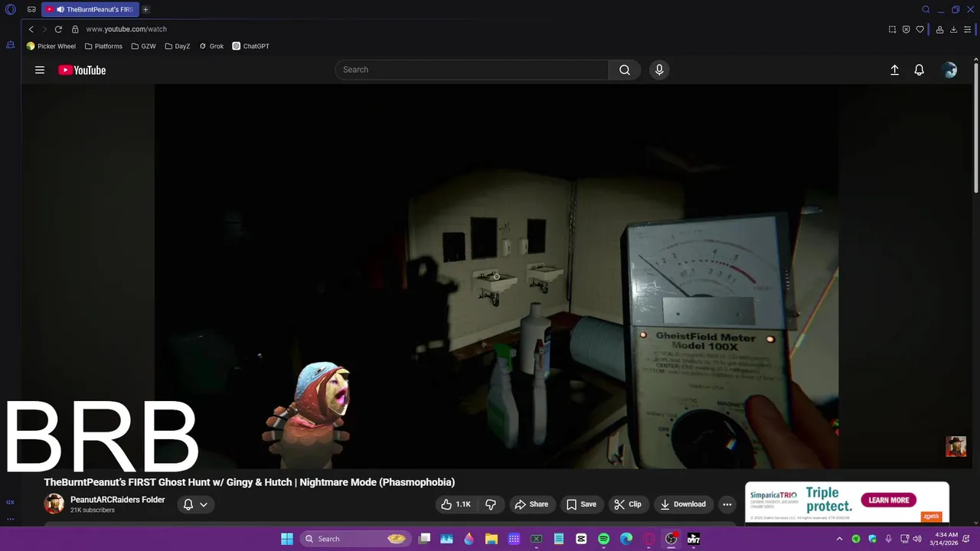980x551 pixels.
Task: Open DayZ from the taskbar
Action: [694, 539]
